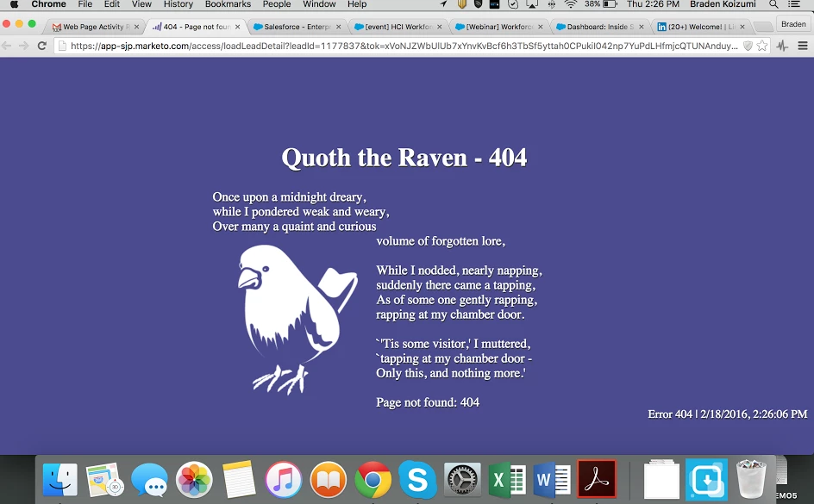Open the Trash in the Dock

751,479
